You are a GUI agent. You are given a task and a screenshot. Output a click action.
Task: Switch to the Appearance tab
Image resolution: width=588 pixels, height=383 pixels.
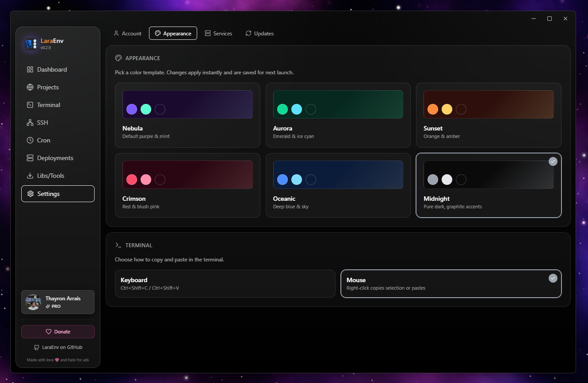click(x=173, y=33)
